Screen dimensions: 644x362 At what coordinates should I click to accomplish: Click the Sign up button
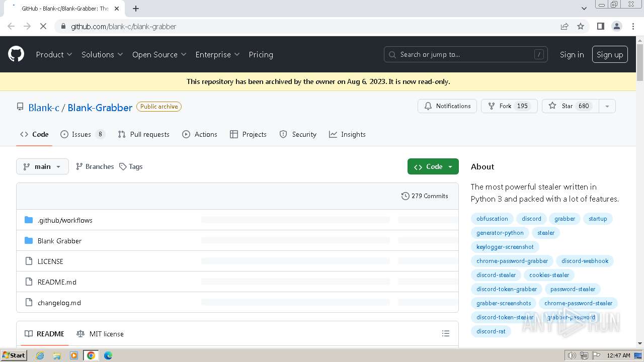(610, 54)
